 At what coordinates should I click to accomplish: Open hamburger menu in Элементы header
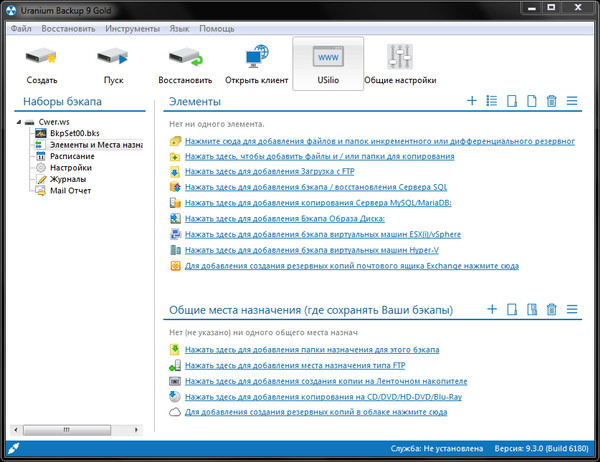pos(572,101)
